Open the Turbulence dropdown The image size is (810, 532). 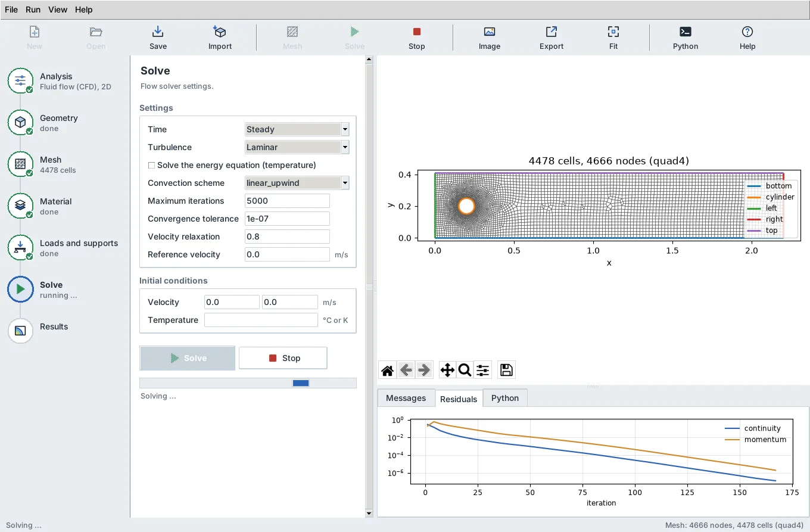(x=297, y=147)
